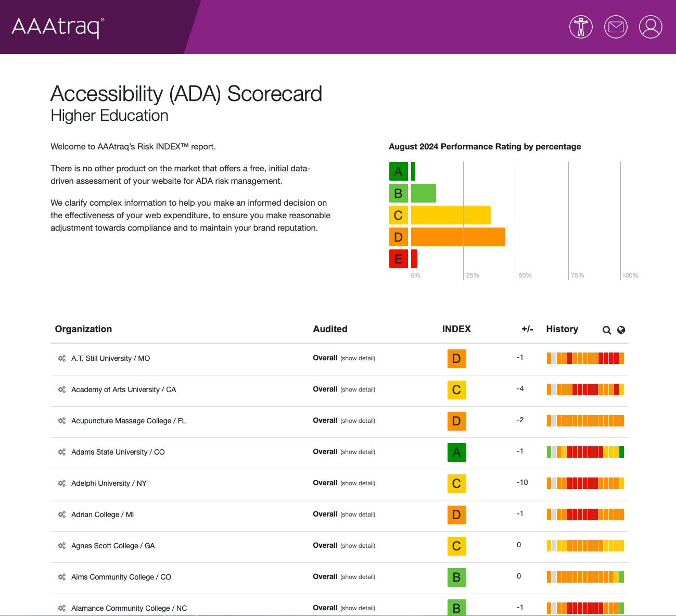Image resolution: width=676 pixels, height=616 pixels.
Task: Click history color strip for Agnes Scott College
Action: (585, 546)
